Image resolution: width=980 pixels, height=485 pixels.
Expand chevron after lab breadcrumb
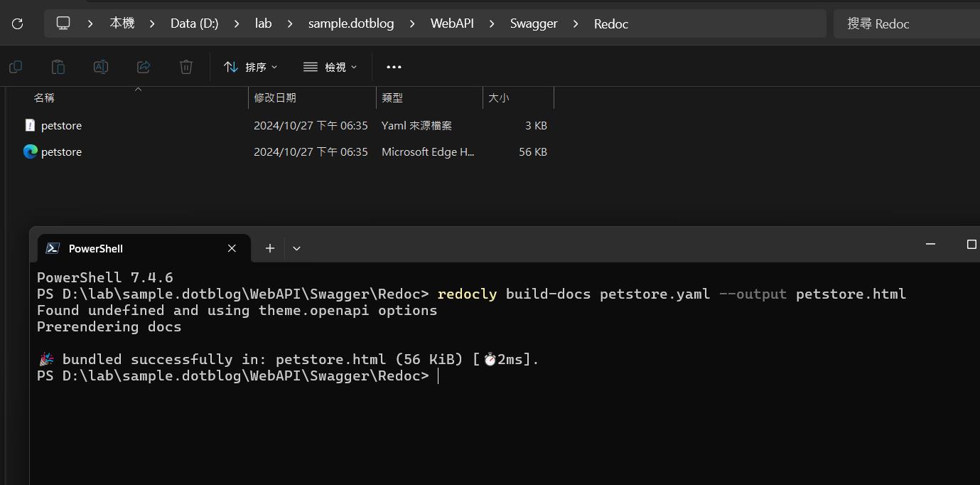[x=290, y=23]
